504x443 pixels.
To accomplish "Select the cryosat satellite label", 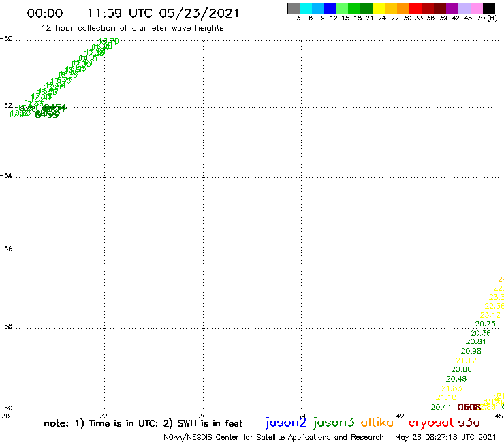I will tap(430, 423).
